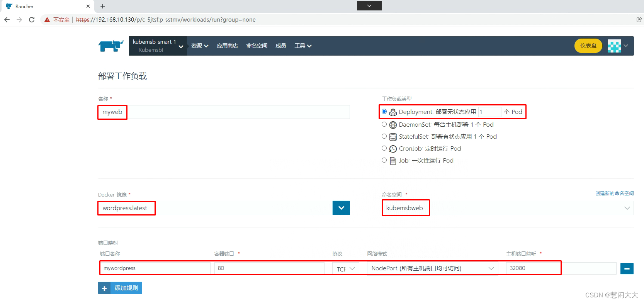Image resolution: width=644 pixels, height=302 pixels.
Task: Click the container port field 80
Action: coord(269,268)
